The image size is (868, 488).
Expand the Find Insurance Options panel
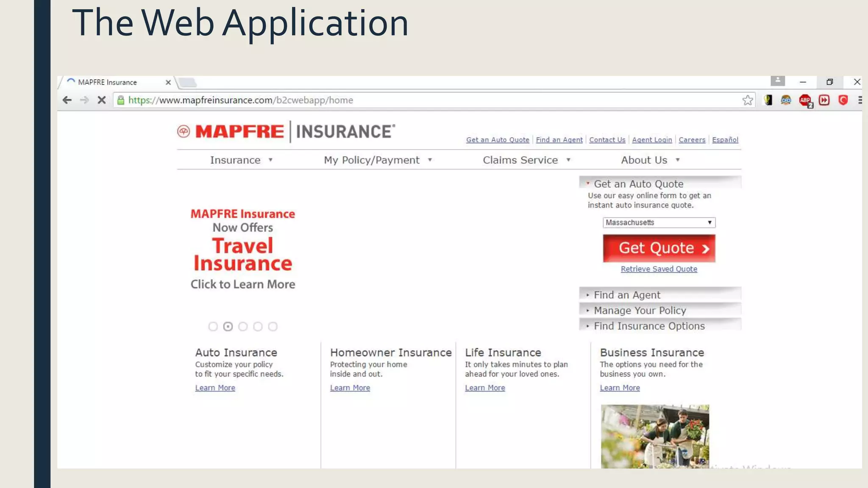[x=660, y=326]
